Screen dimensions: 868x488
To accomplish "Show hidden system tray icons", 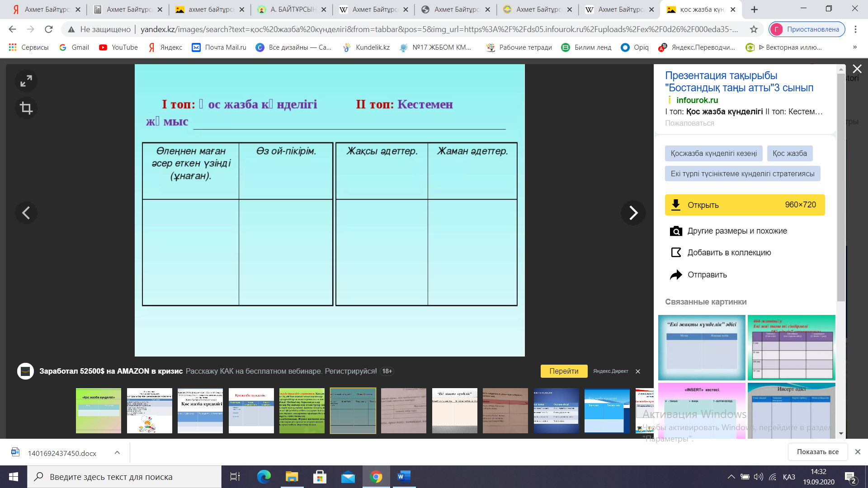I will (731, 477).
